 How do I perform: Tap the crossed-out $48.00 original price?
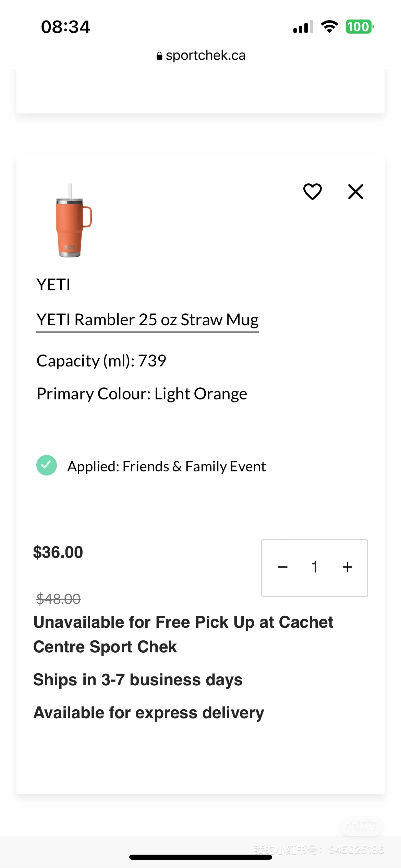click(x=59, y=599)
